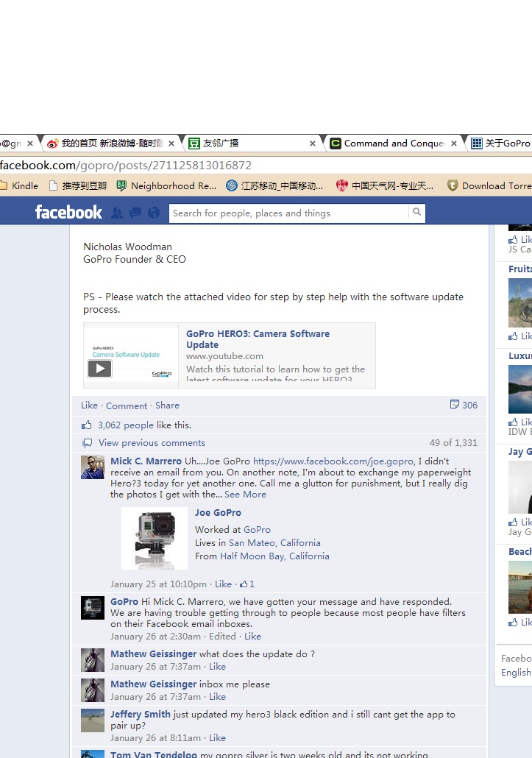Viewport: 532px width, 758px height.
Task: Click the comment bubble icon beside View previous comments
Action: coord(88,443)
